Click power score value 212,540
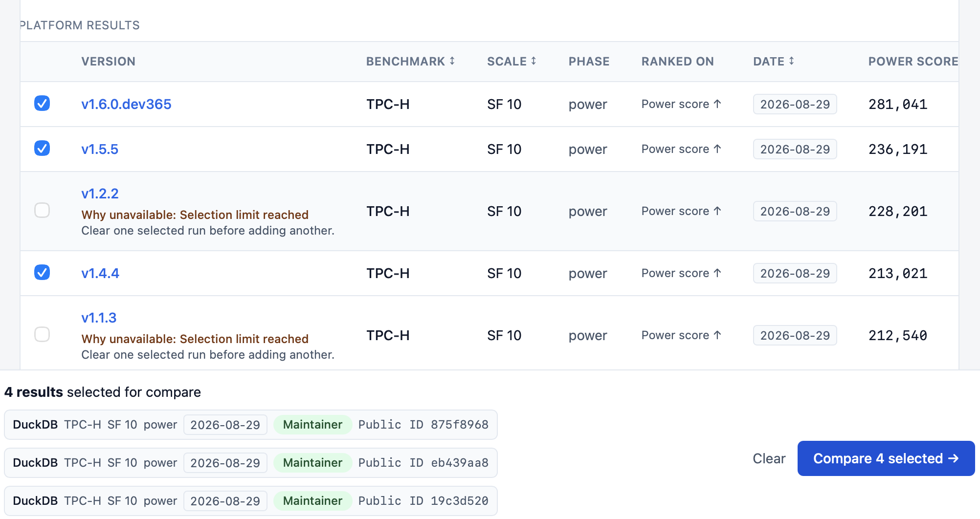 pos(898,335)
